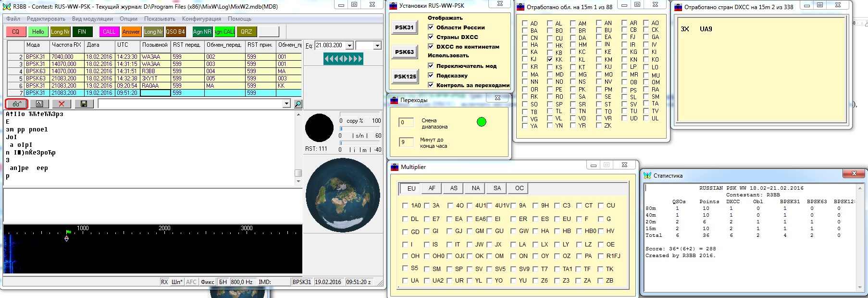Viewport: 868px width, 298px height.
Task: Click the card/notes icon button
Action: 39,104
